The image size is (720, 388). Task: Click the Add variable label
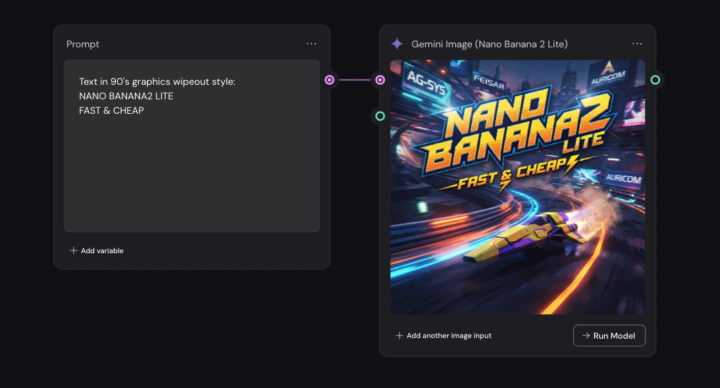pyautogui.click(x=102, y=251)
